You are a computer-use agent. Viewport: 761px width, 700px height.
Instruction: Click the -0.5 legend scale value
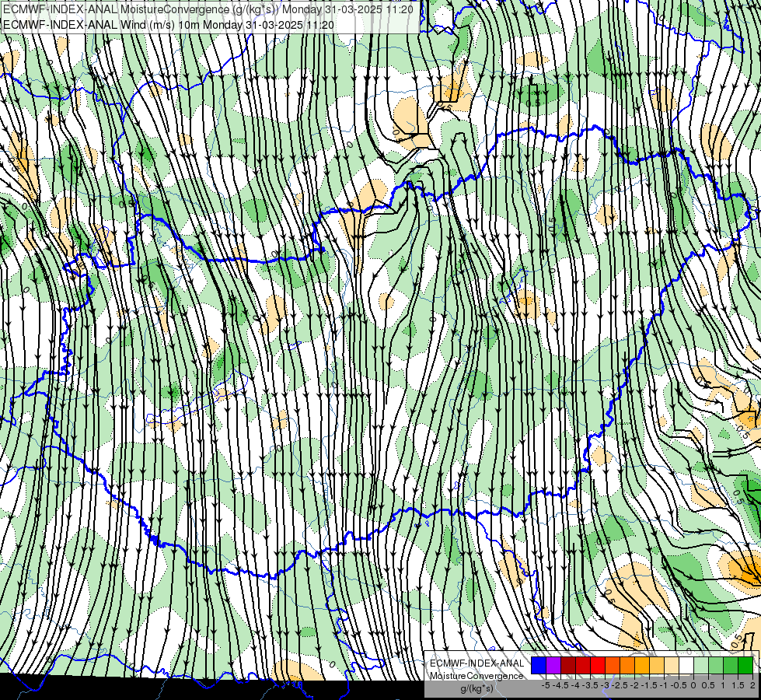(x=679, y=685)
